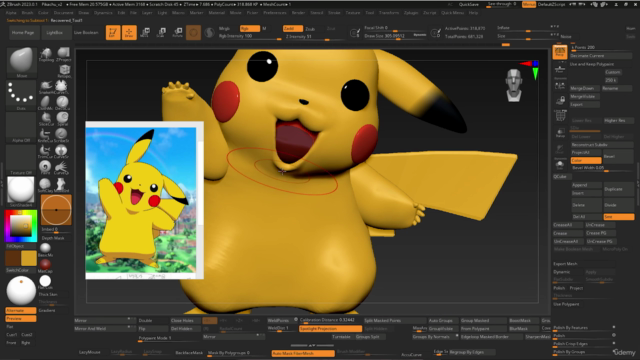Pick a color in the color picker square

(x=20, y=225)
